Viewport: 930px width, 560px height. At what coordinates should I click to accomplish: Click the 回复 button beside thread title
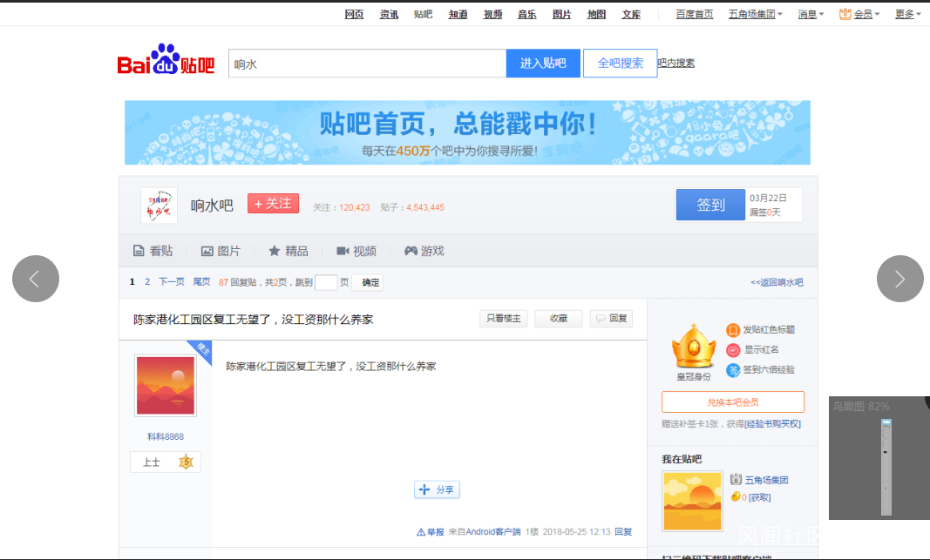(x=611, y=318)
